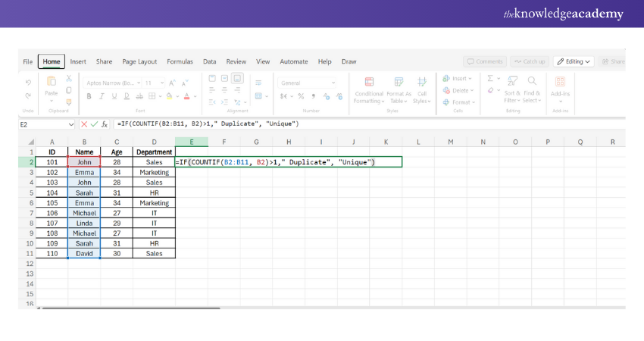Click the Italic formatting icon
This screenshot has height=341, width=644.
[100, 96]
